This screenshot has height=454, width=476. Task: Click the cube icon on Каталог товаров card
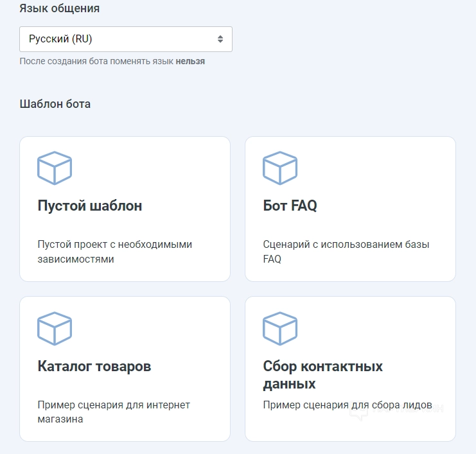click(55, 329)
